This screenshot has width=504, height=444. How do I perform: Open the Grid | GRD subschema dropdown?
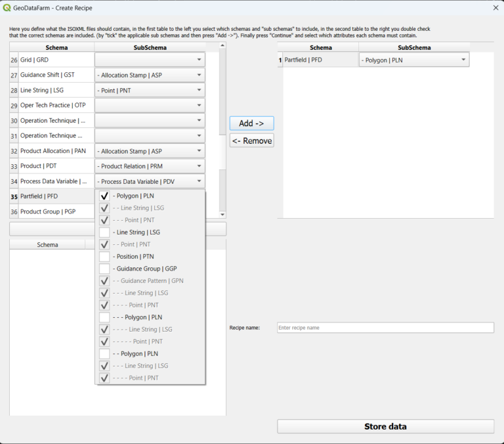point(150,60)
